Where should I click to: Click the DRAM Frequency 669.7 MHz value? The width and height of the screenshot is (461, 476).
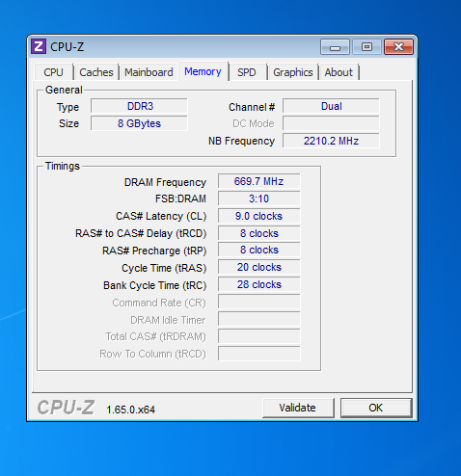click(x=259, y=181)
